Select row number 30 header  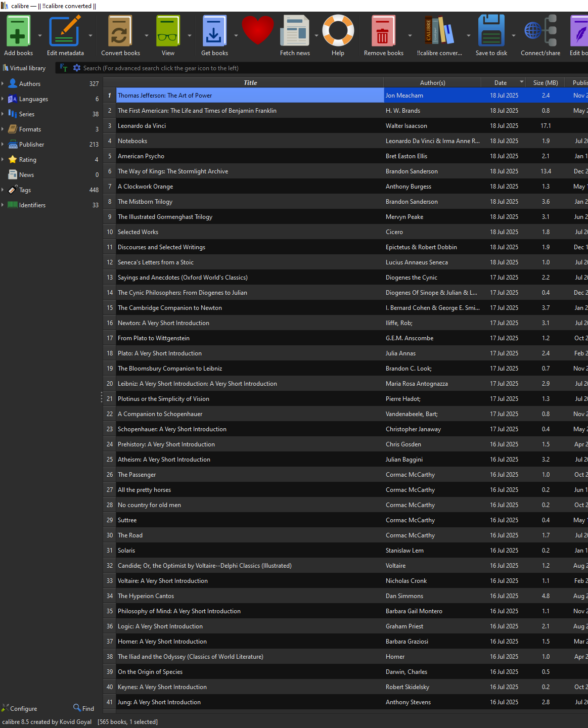[x=110, y=535]
